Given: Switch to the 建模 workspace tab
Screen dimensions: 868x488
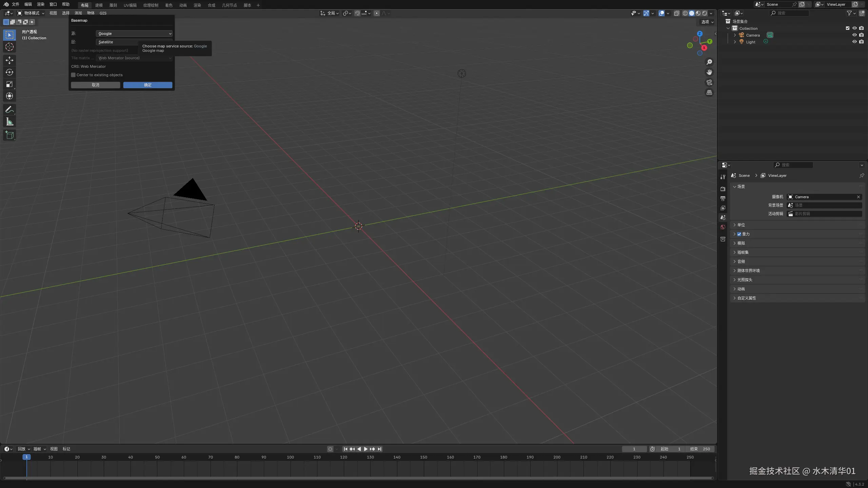Looking at the screenshot, I should point(99,5).
